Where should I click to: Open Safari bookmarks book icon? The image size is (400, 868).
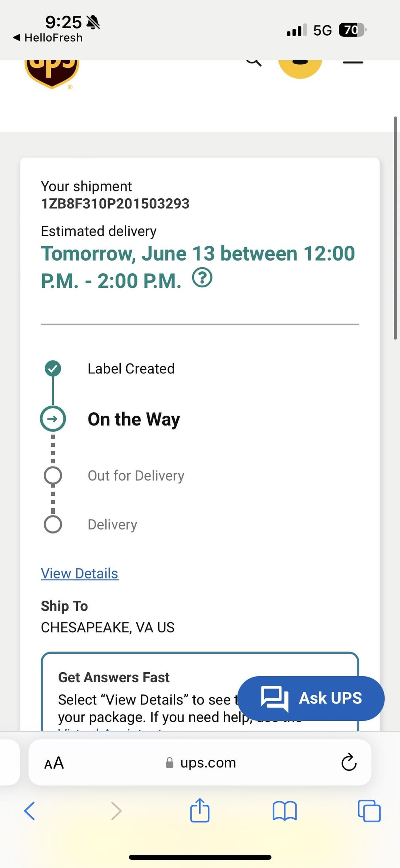tap(284, 811)
